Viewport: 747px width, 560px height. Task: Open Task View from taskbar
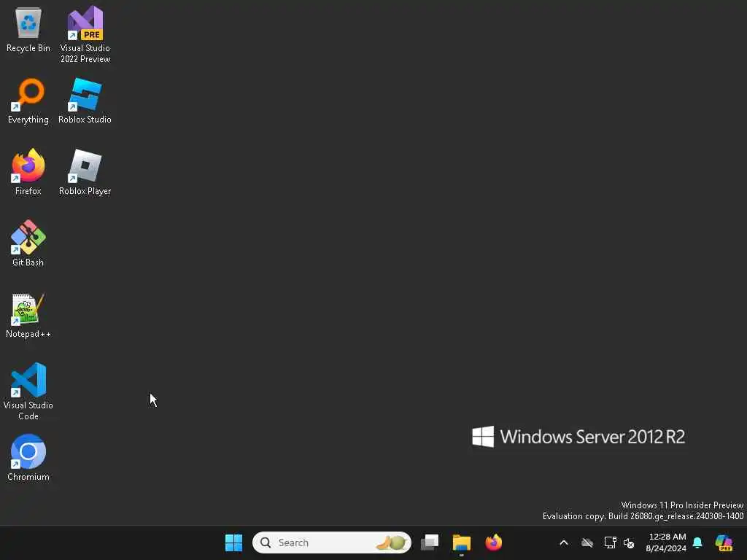click(x=430, y=542)
